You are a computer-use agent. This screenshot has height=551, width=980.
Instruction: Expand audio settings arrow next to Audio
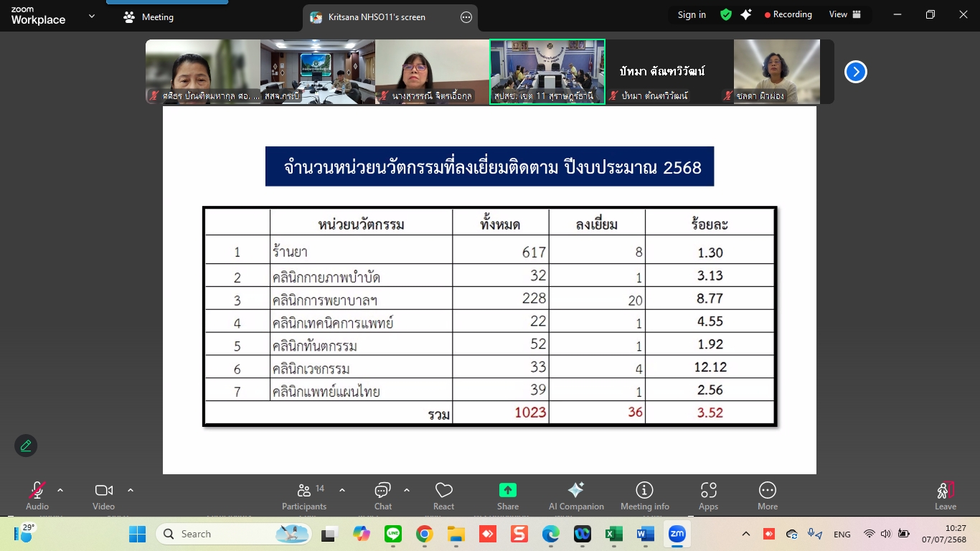pyautogui.click(x=60, y=491)
